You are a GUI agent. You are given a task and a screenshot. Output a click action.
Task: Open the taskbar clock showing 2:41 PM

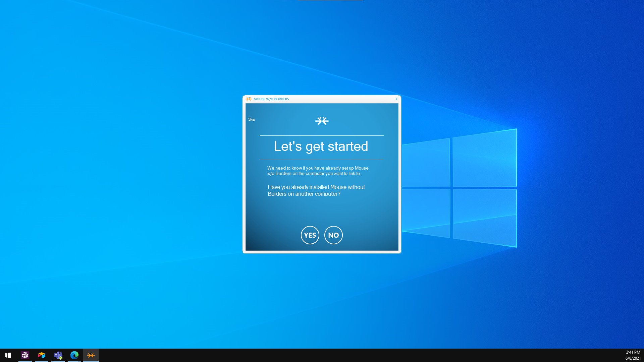[x=633, y=355]
